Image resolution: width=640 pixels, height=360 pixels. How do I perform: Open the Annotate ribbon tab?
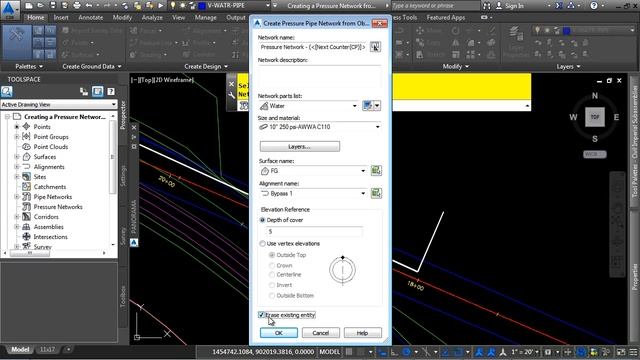(x=91, y=18)
